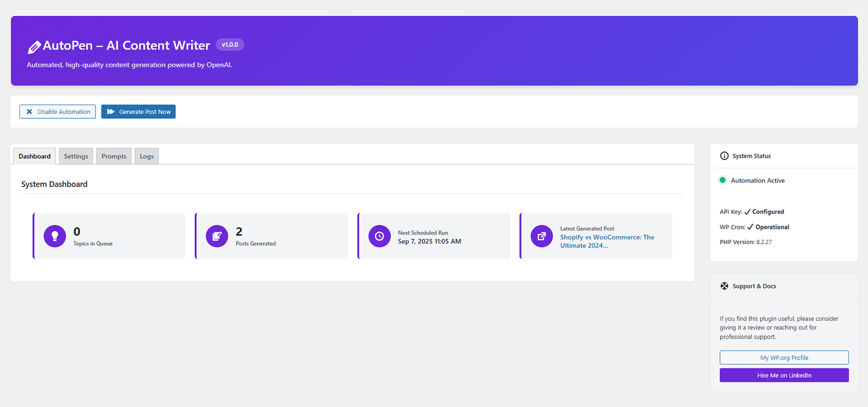This screenshot has width=868, height=407.
Task: Click the '0' Topics in Queue count
Action: point(77,232)
